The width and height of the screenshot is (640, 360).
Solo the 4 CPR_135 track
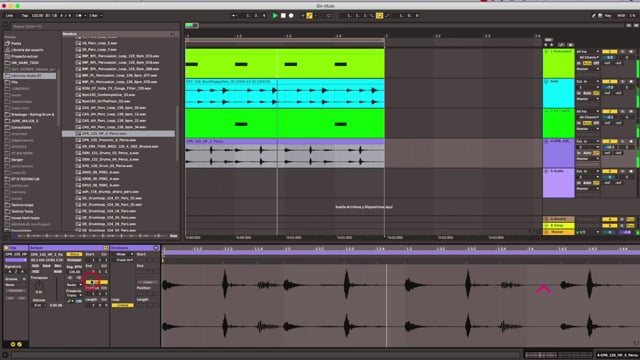pyautogui.click(x=622, y=142)
